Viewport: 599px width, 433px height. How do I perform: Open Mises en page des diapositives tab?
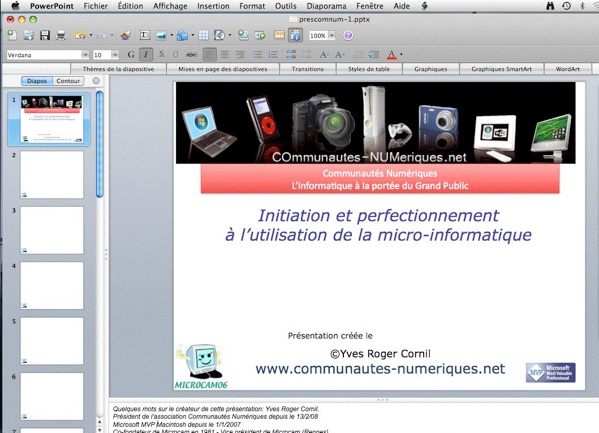point(223,69)
